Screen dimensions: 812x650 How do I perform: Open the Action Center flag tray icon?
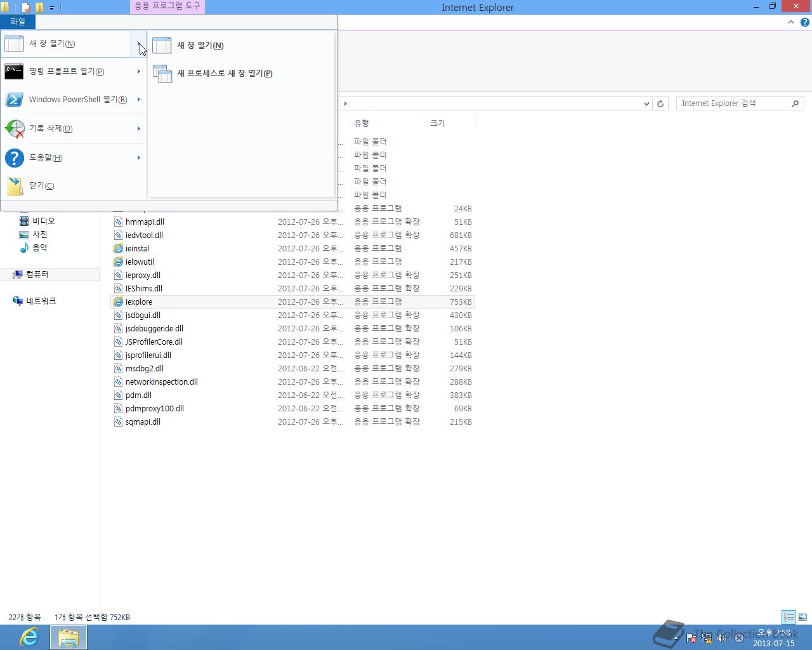(x=691, y=638)
